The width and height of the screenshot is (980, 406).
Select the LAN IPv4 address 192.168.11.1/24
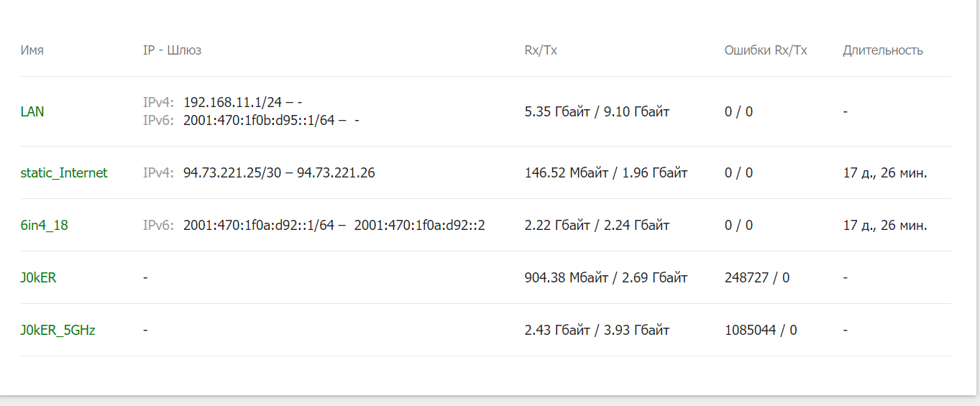click(233, 103)
